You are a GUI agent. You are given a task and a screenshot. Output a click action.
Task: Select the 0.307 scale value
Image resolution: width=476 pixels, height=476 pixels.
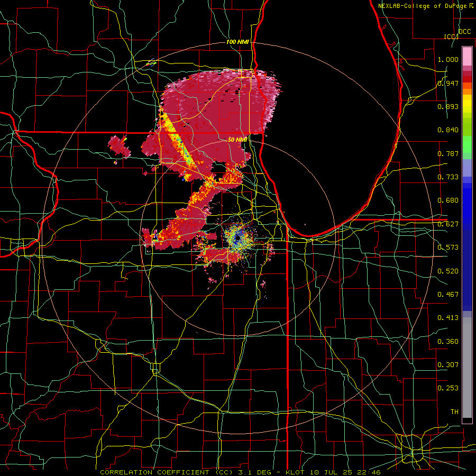448,365
